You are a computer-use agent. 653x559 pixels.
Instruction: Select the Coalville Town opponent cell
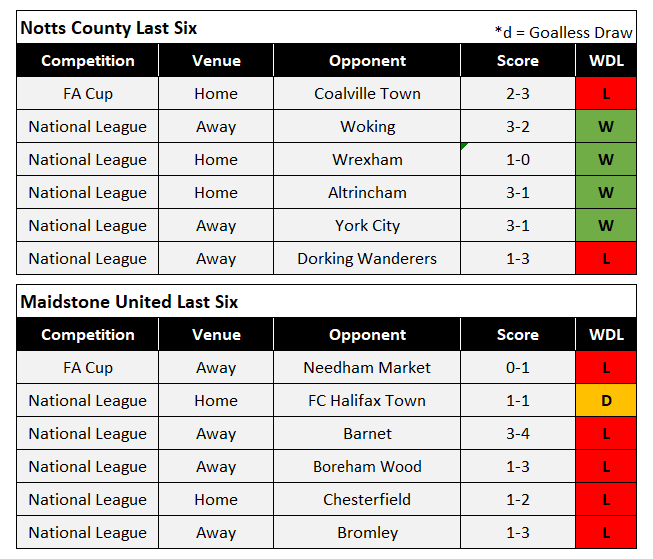tap(367, 94)
